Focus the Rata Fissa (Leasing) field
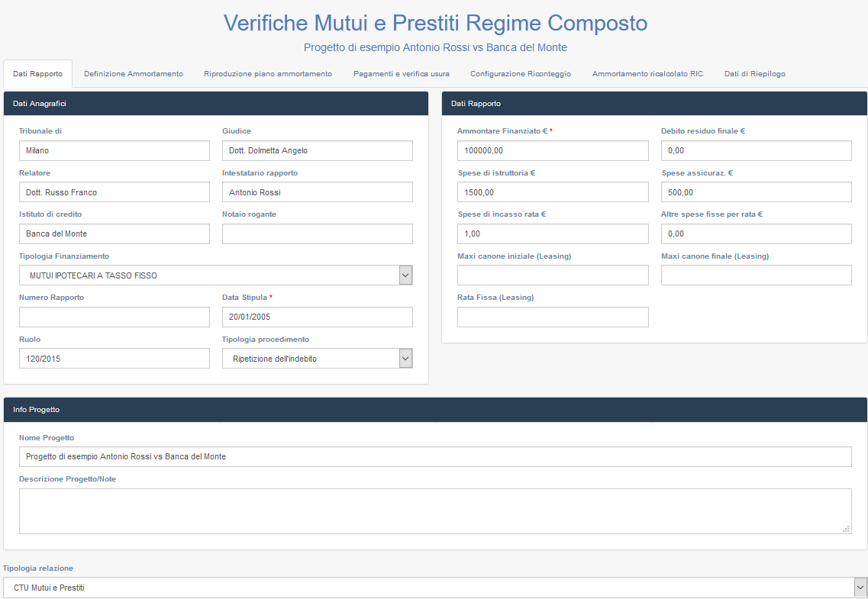This screenshot has width=868, height=599. [x=553, y=317]
